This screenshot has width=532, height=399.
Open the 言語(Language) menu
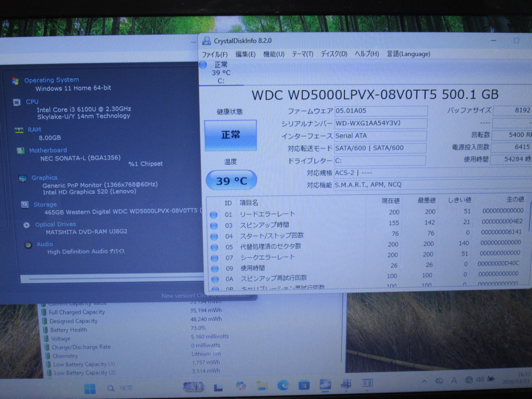point(408,54)
